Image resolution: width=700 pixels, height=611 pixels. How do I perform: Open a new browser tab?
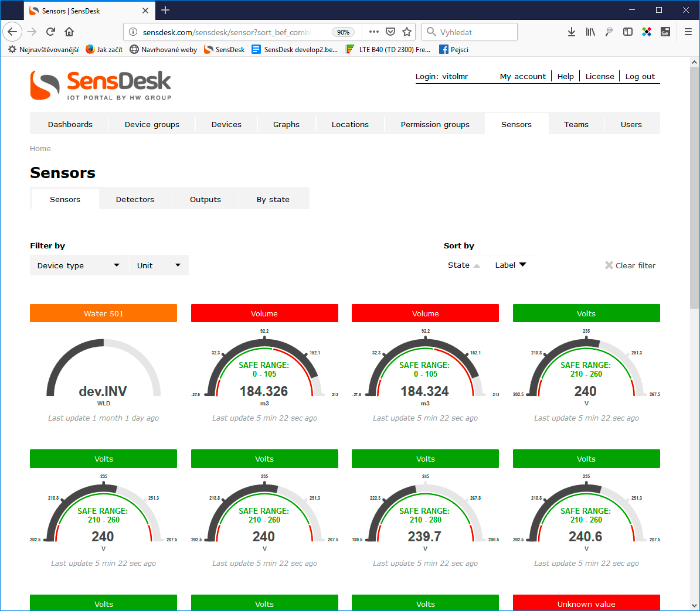(165, 11)
